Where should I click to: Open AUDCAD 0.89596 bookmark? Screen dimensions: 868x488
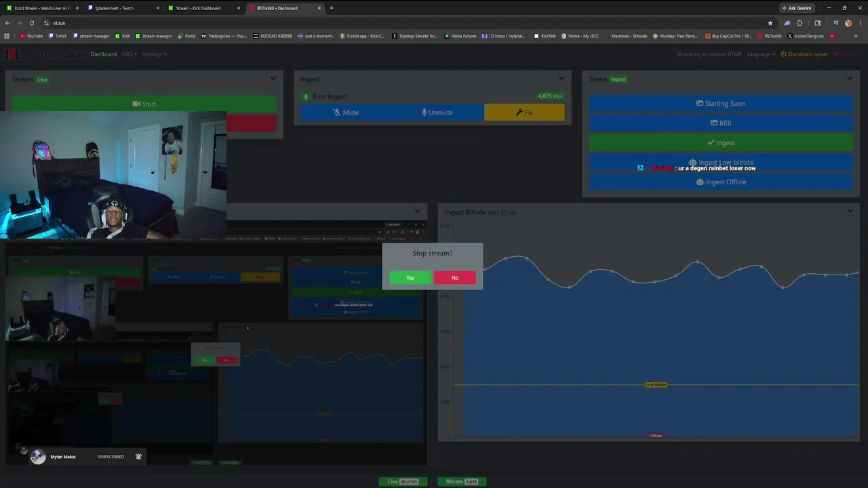(273, 36)
